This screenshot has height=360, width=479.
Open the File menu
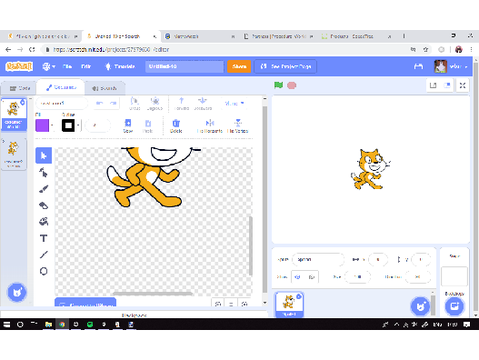coord(67,66)
